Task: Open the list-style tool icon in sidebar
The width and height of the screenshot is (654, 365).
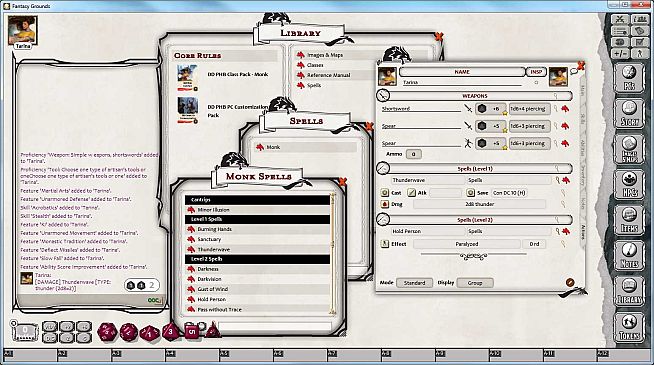Action: 620,31
